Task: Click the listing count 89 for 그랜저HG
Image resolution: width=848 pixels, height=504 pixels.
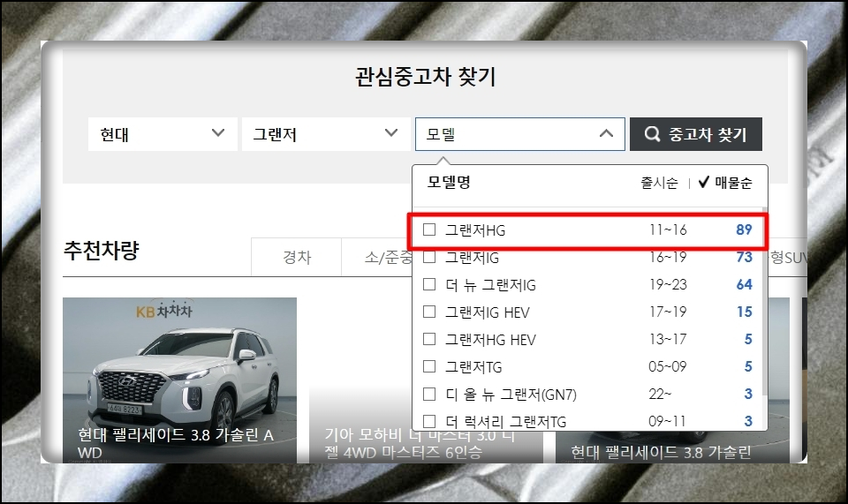Action: point(744,229)
